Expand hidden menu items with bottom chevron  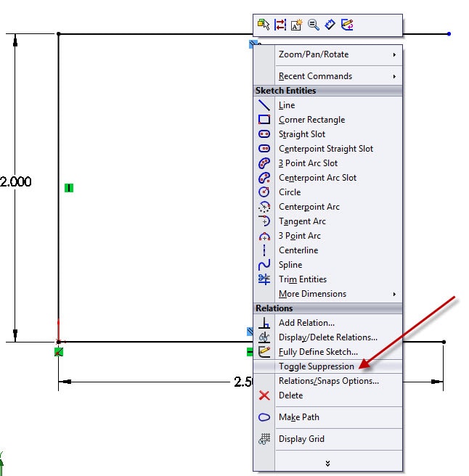point(327,463)
